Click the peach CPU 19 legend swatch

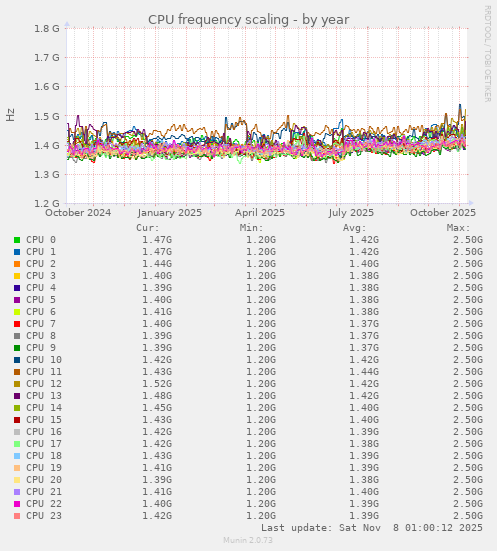pyautogui.click(x=17, y=468)
